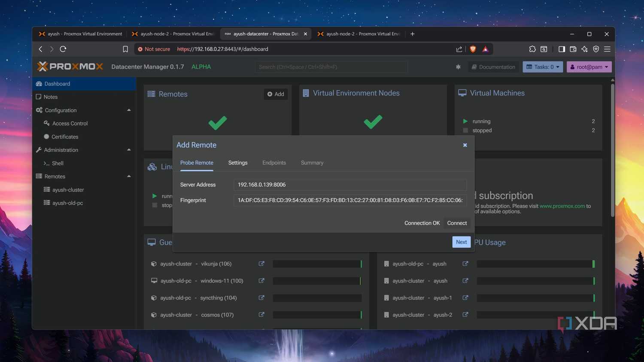Close the Add Remote dialog
The image size is (644, 362).
point(465,145)
